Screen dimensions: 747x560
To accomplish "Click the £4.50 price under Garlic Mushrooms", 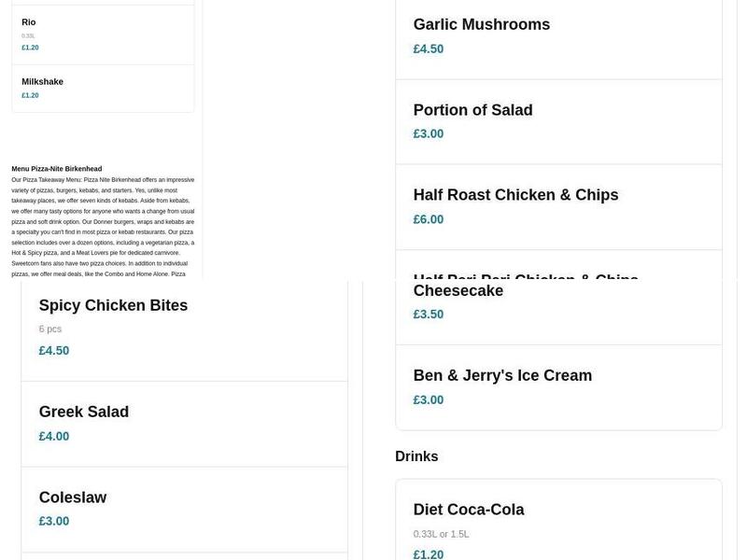I will (428, 48).
